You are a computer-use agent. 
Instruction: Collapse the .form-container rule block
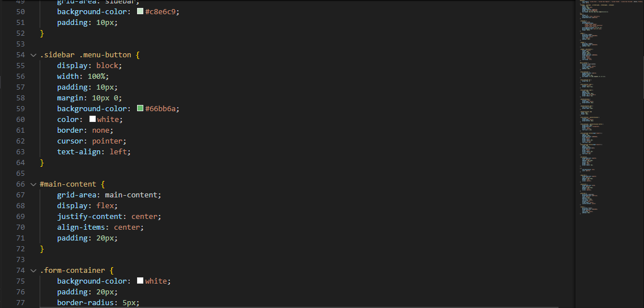click(x=33, y=271)
